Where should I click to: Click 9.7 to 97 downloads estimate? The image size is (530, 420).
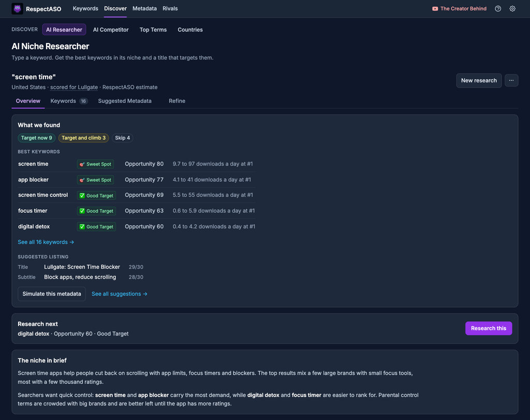[x=213, y=164]
